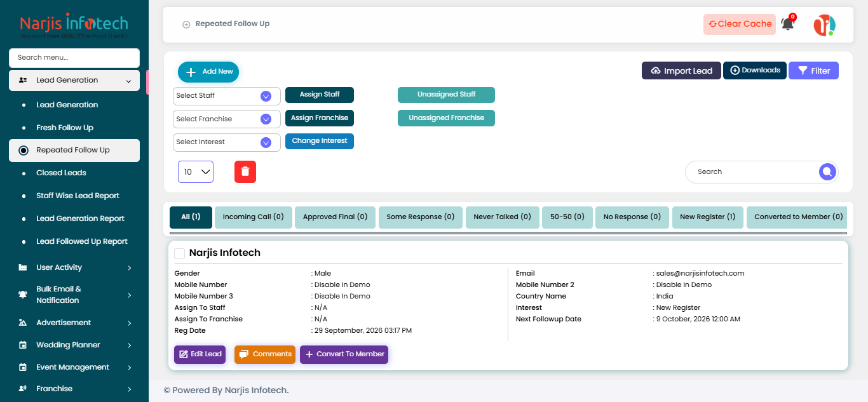Viewport: 868px width, 402px height.
Task: Click the Assign Staff button
Action: point(320,95)
